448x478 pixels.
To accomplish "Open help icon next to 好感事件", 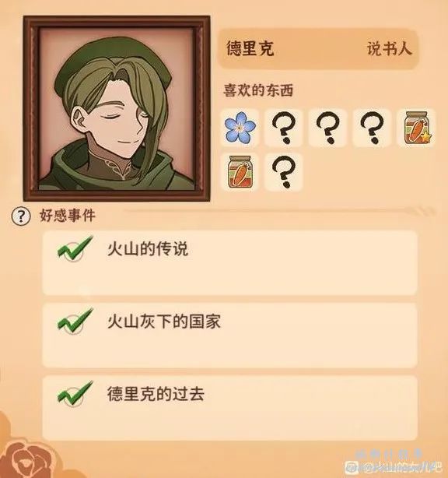I will click(x=21, y=216).
